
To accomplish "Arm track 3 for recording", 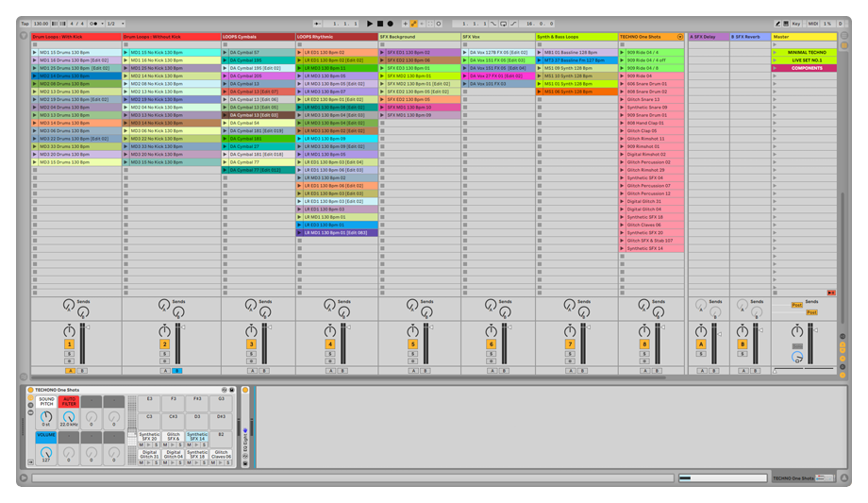I will pos(251,360).
